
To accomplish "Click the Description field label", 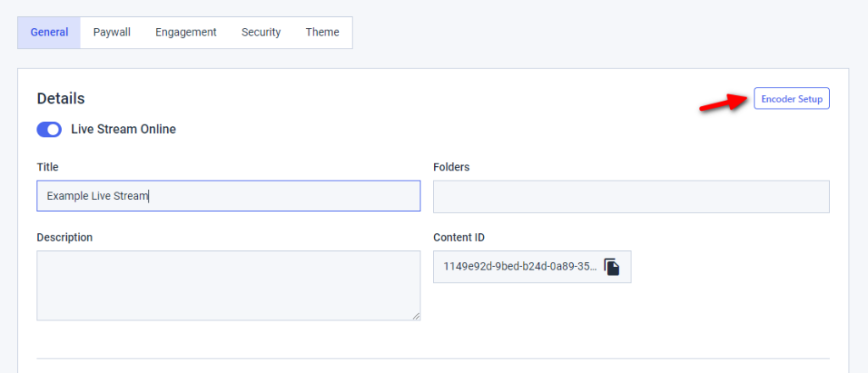I will (64, 237).
